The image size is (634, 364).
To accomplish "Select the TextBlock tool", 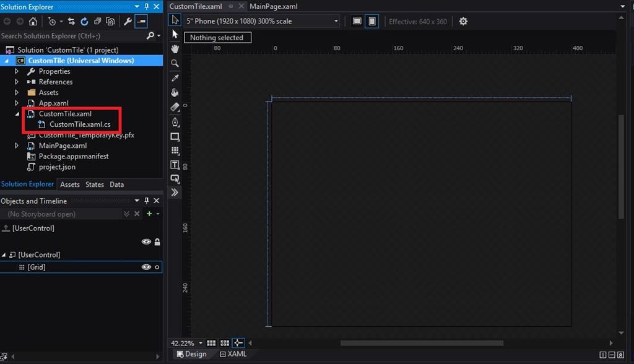I will point(175,165).
